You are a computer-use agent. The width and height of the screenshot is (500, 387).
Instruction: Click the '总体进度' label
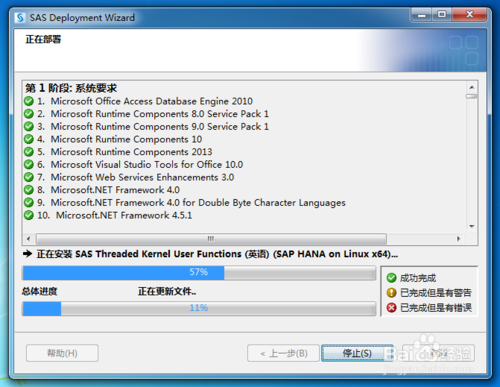40,291
